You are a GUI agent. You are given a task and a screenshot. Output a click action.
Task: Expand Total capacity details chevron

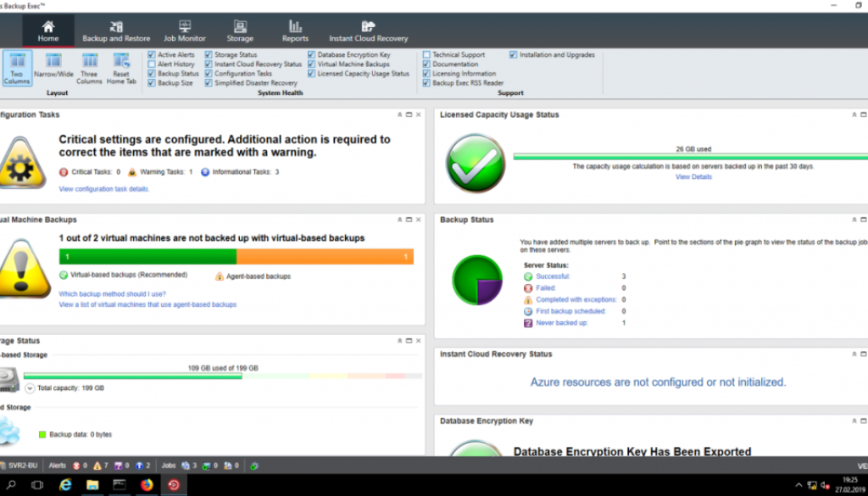click(30, 388)
